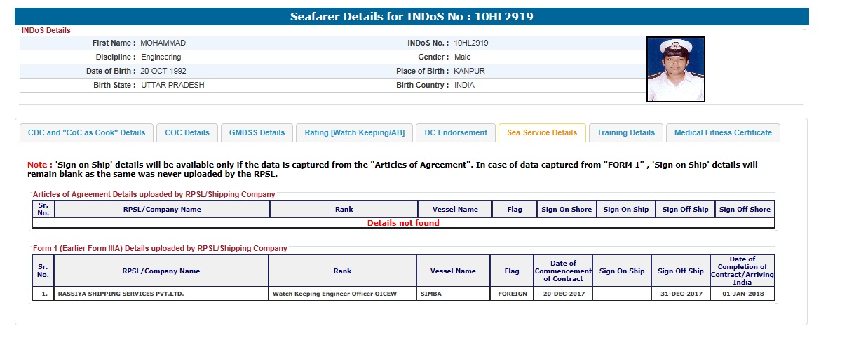The image size is (868, 340).
Task: Click the SIMBA vessel name cell
Action: tap(432, 294)
